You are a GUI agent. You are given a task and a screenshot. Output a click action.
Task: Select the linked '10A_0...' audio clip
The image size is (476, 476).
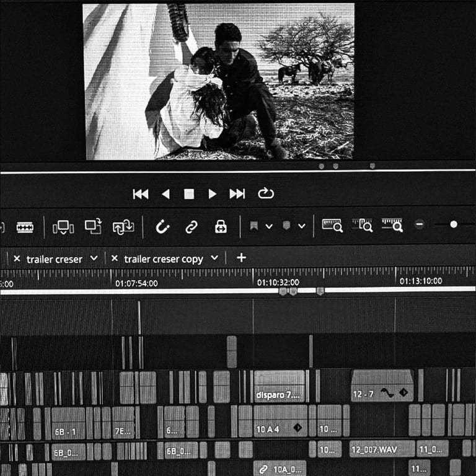[x=280, y=468]
